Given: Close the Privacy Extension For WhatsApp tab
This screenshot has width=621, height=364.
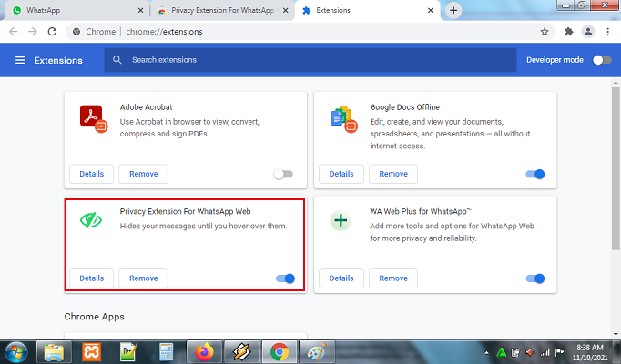Looking at the screenshot, I should click(285, 10).
